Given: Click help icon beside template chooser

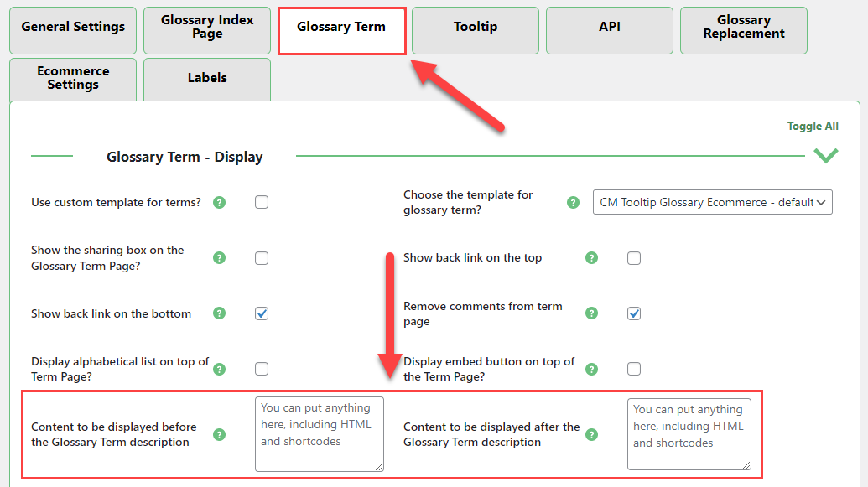Looking at the screenshot, I should click(573, 203).
